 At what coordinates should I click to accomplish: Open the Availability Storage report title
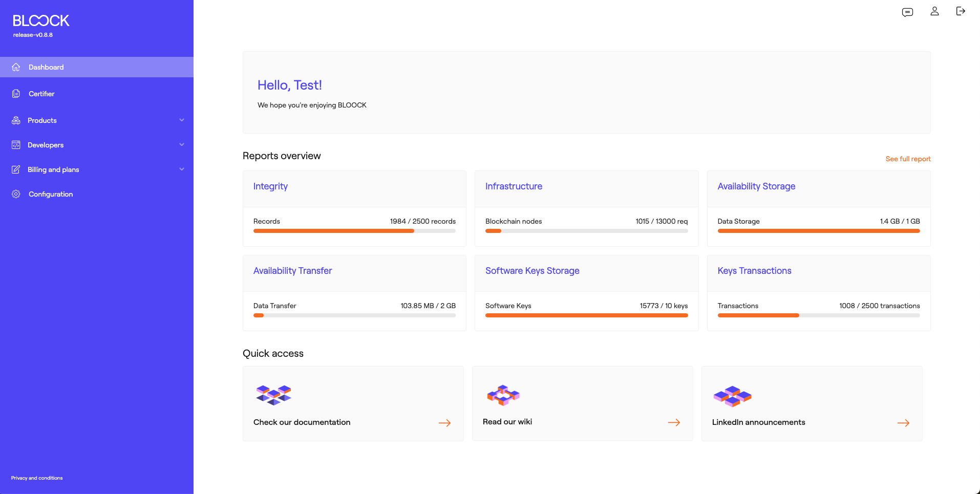point(756,186)
